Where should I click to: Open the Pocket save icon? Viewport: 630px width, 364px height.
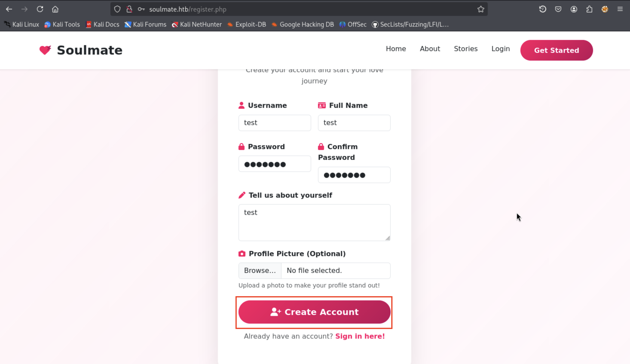[558, 9]
